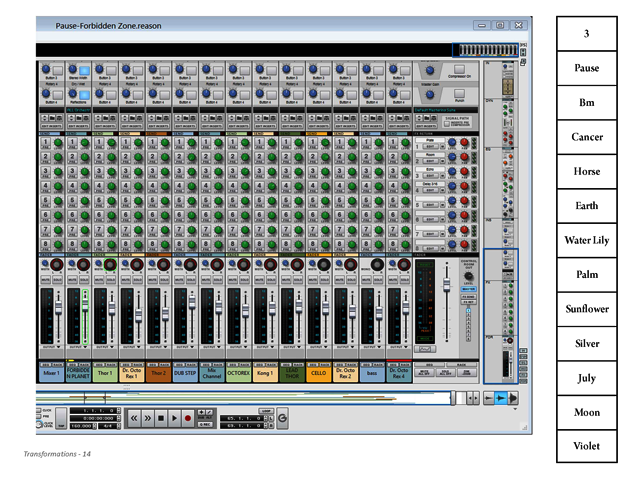Start recording with the red record button
This screenshot has height=480, width=640.
[188, 418]
